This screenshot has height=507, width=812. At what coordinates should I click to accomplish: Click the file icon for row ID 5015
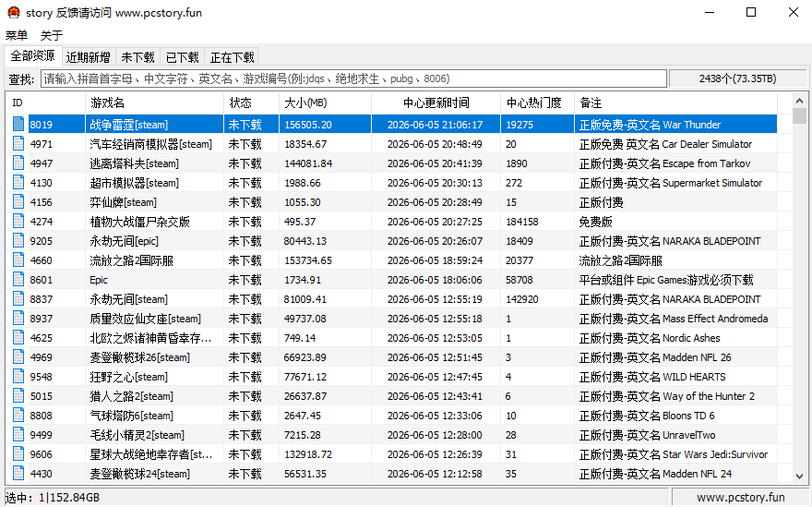point(18,396)
